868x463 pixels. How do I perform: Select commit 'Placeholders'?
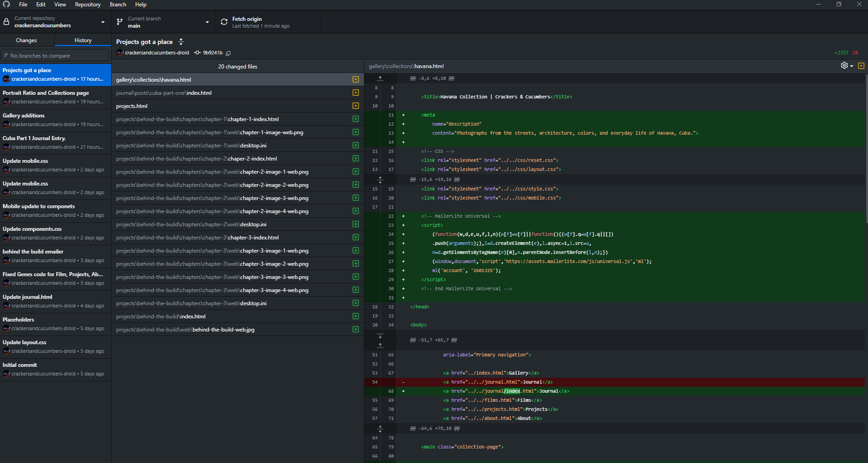(55, 324)
